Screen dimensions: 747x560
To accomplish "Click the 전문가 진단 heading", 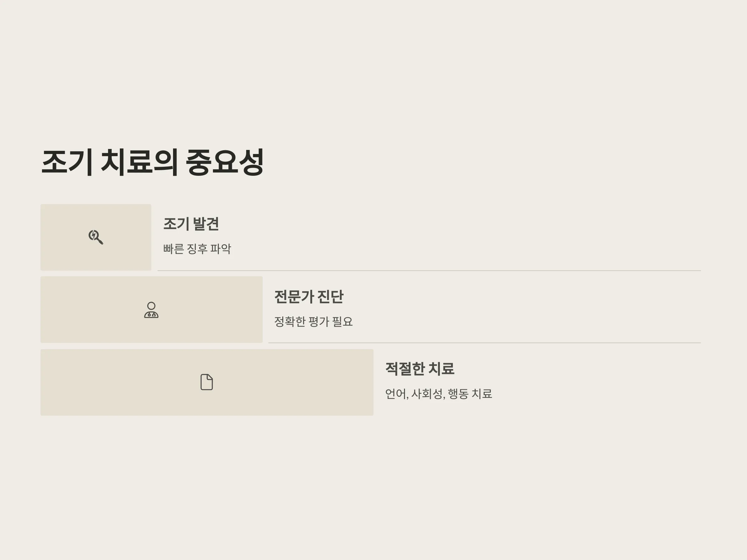I will [309, 297].
